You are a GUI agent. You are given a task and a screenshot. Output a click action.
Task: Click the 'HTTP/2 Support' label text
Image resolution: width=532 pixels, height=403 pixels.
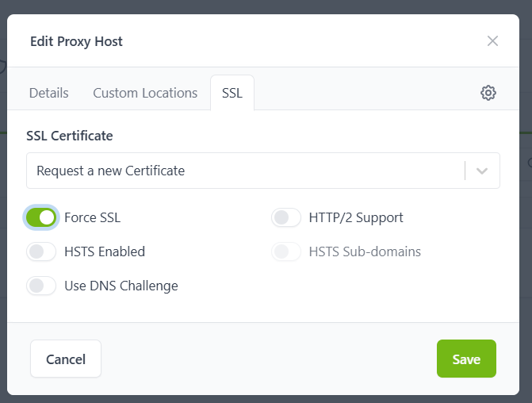coord(356,217)
